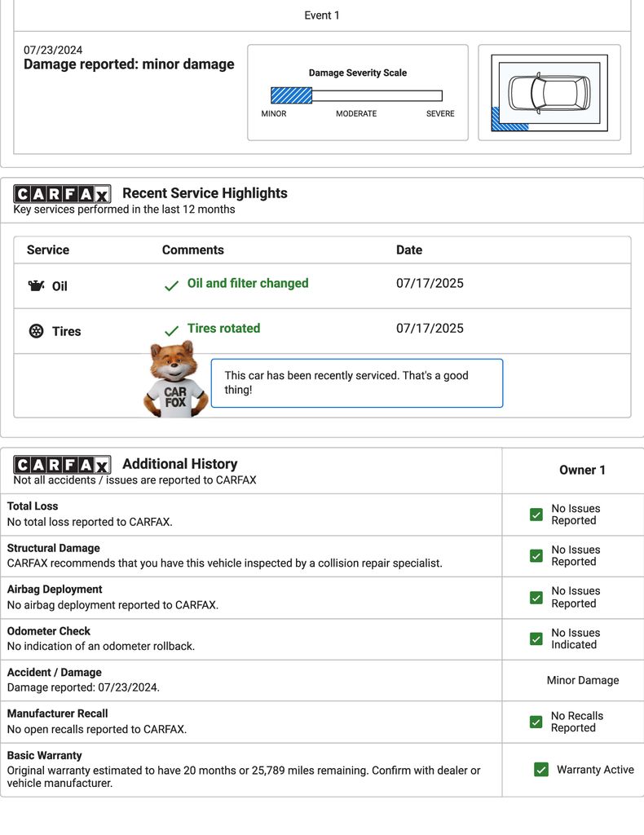Click the tire wheel icon
Image resolution: width=644 pixels, height=835 pixels.
[36, 331]
